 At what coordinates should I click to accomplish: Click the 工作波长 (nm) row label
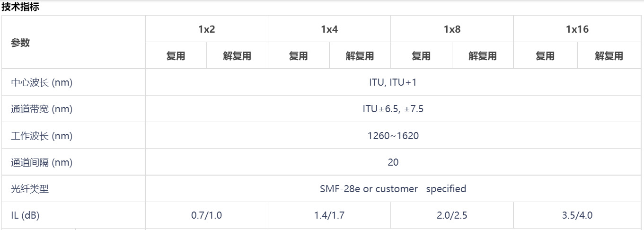pos(42,136)
